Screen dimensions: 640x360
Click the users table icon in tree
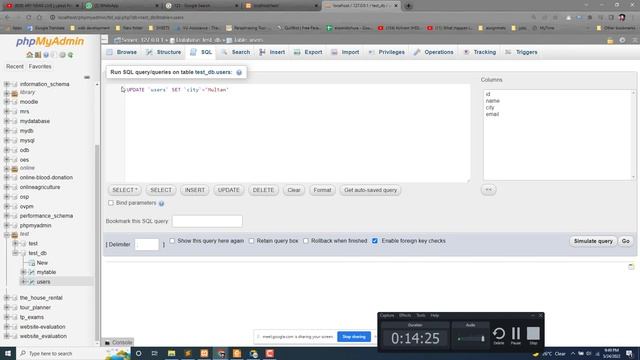tap(31, 282)
